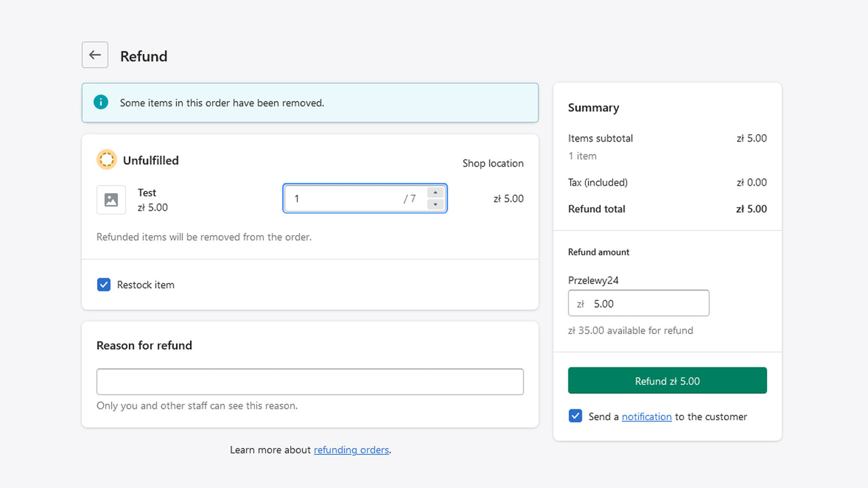Click the Reason for refund text box

click(x=310, y=382)
